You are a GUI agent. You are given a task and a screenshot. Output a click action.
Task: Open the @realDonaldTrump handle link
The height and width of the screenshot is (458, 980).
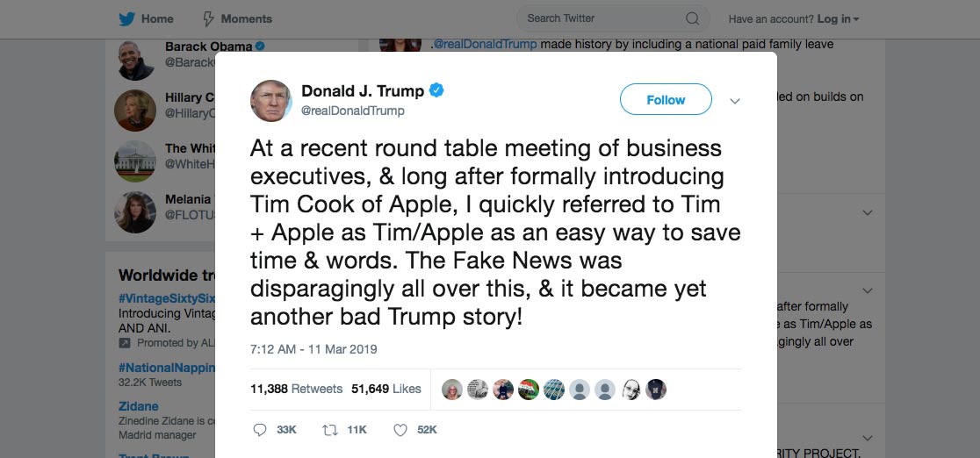tap(353, 111)
